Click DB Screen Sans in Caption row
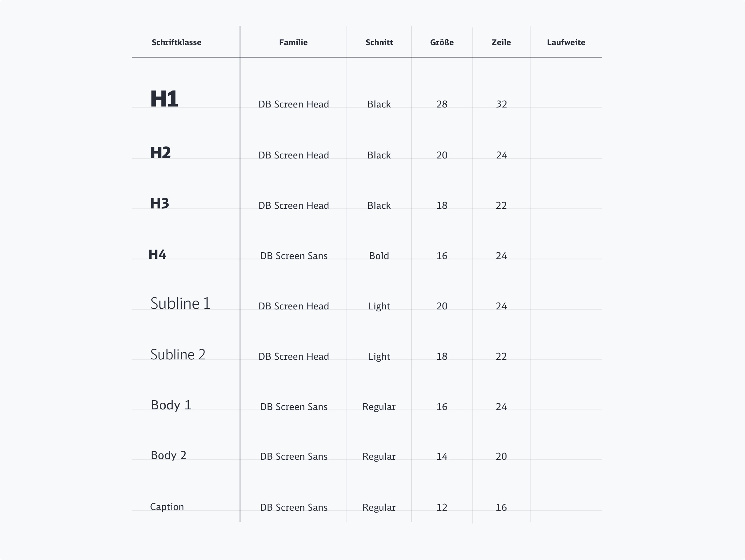This screenshot has height=560, width=745. pos(294,507)
